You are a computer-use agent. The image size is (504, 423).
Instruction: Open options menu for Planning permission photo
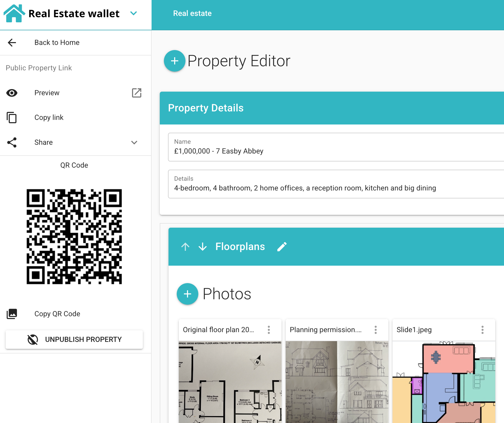coord(376,330)
